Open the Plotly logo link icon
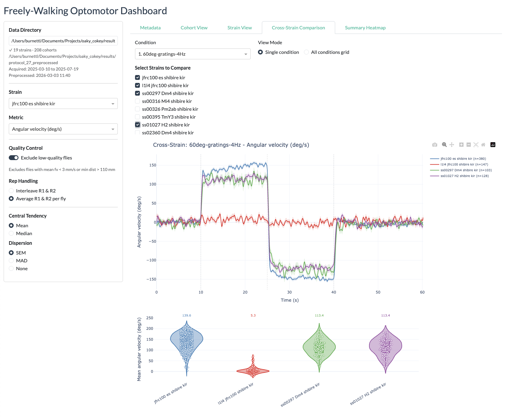The image size is (505, 420). point(493,145)
